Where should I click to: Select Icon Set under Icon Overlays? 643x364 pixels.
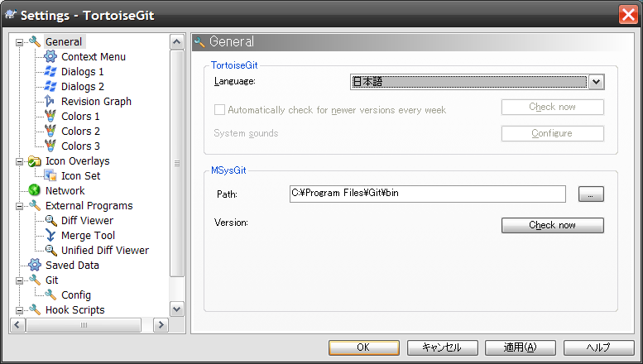pos(81,176)
